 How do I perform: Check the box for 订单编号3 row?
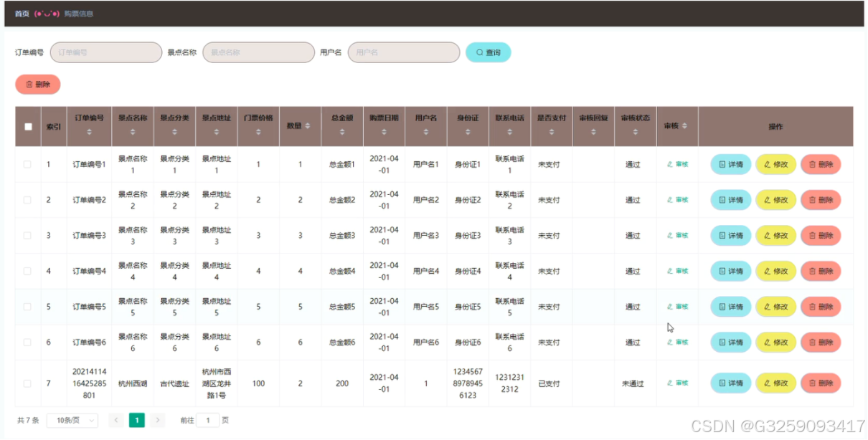pyautogui.click(x=27, y=235)
